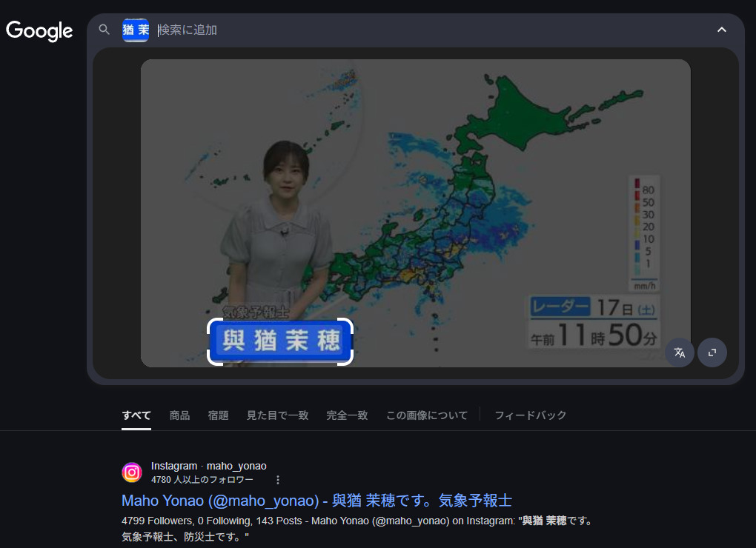The height and width of the screenshot is (548, 756).
Task: Click the Instagram favicon icon
Action: tap(132, 472)
